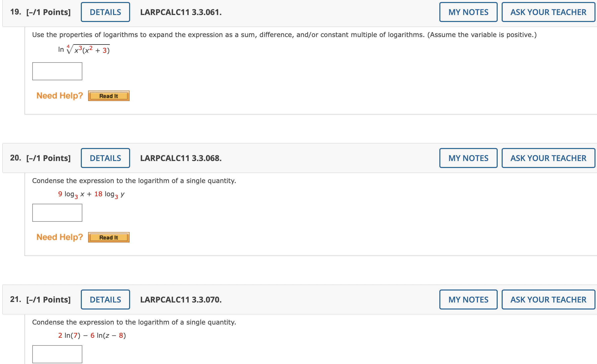The width and height of the screenshot is (597, 364).
Task: Click the LARPCALC11 3.3.068 exercise title
Action: 181,158
